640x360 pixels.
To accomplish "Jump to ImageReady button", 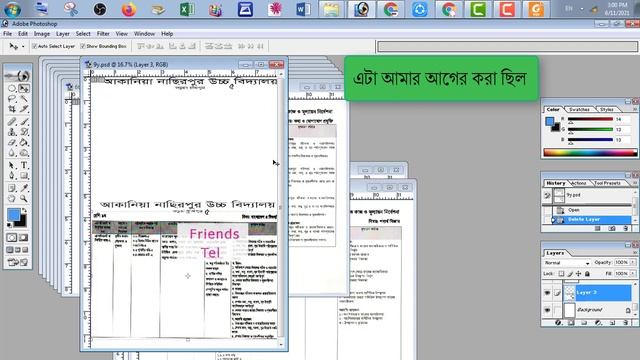I will point(18,262).
